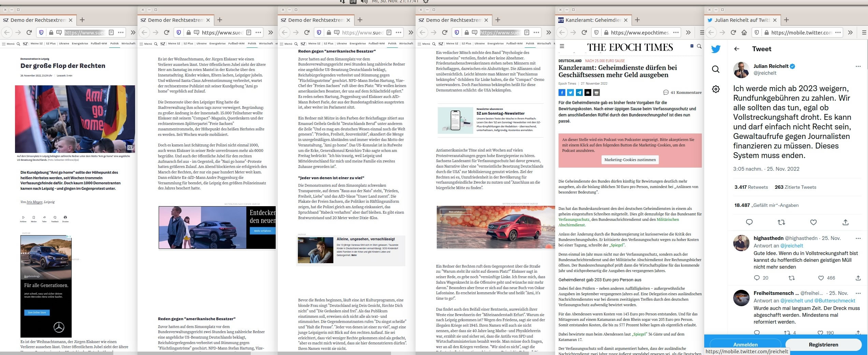Toggle reader view in 'Der große Flop' SZ window

tap(111, 32)
